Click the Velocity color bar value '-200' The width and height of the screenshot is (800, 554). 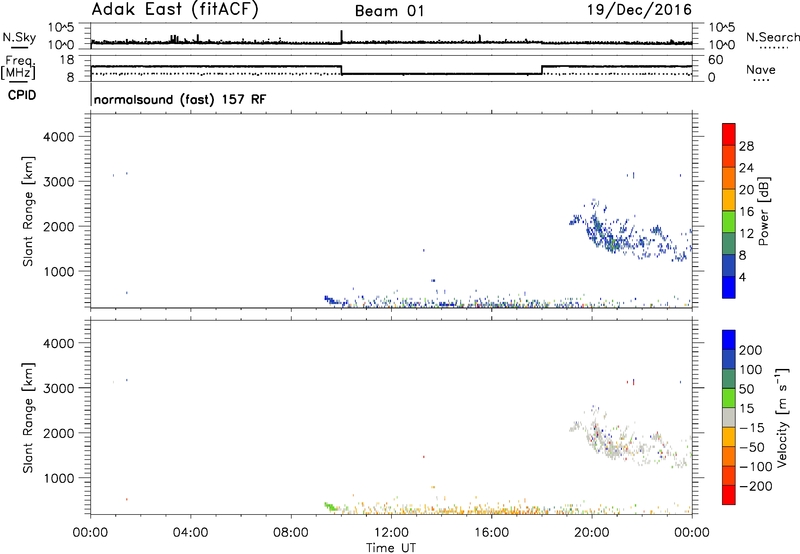pyautogui.click(x=754, y=486)
